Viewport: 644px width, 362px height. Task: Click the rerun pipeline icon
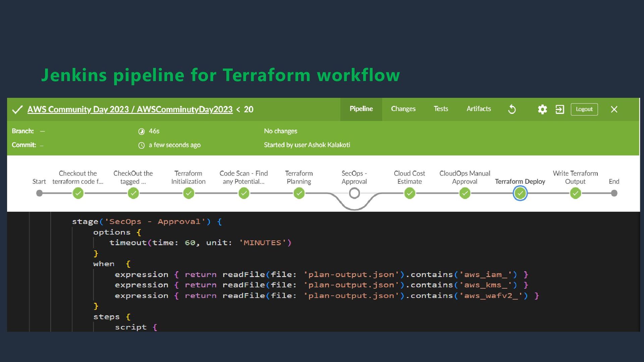point(512,109)
